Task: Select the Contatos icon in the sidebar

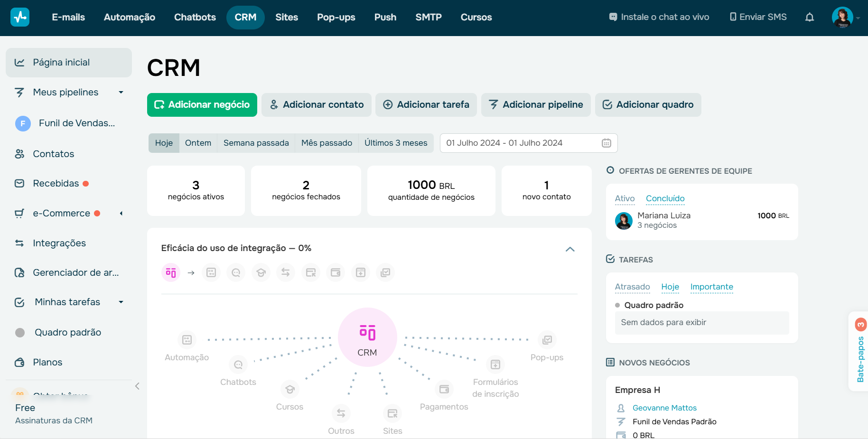Action: click(19, 154)
